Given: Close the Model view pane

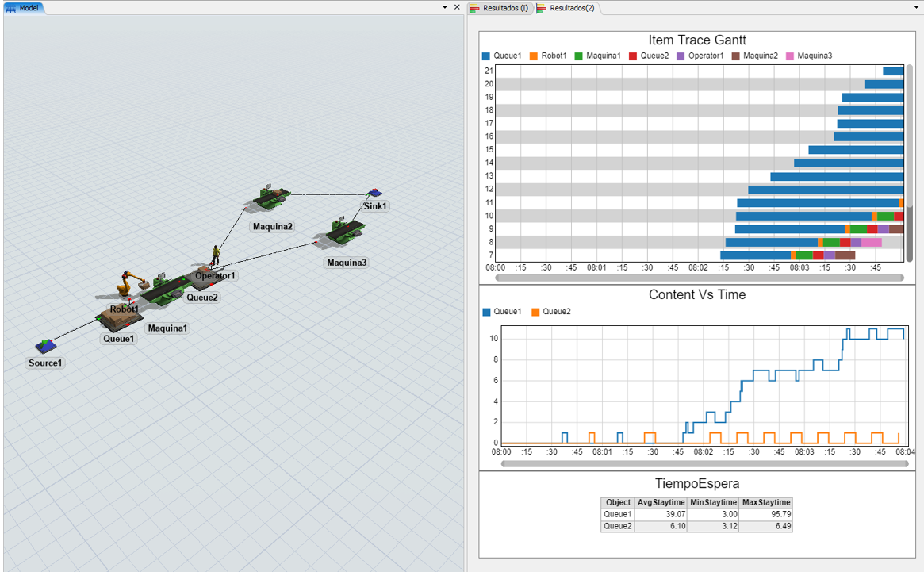Looking at the screenshot, I should click(x=457, y=7).
